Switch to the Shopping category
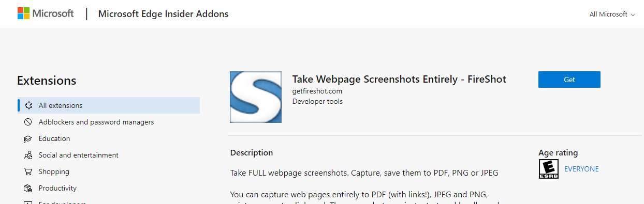Screen dimensions: 644x204 click(54, 171)
